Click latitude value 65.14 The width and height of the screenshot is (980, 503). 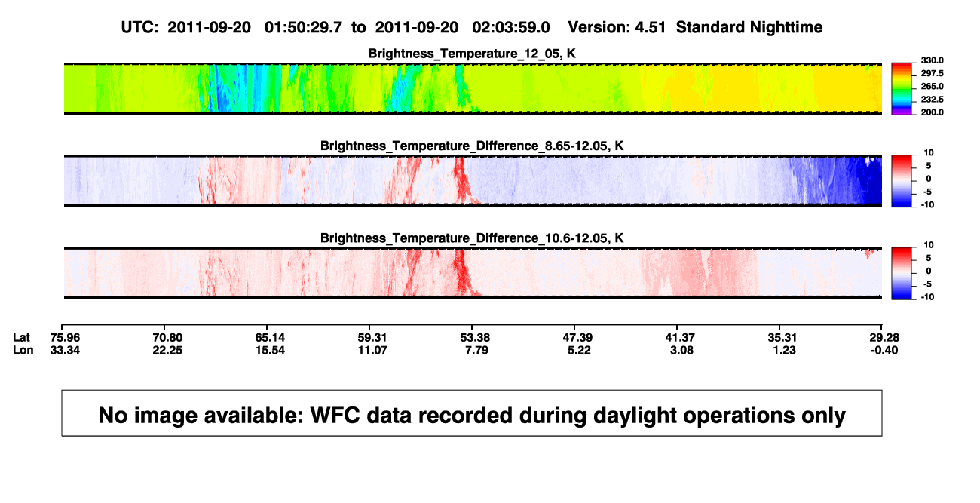click(x=269, y=336)
